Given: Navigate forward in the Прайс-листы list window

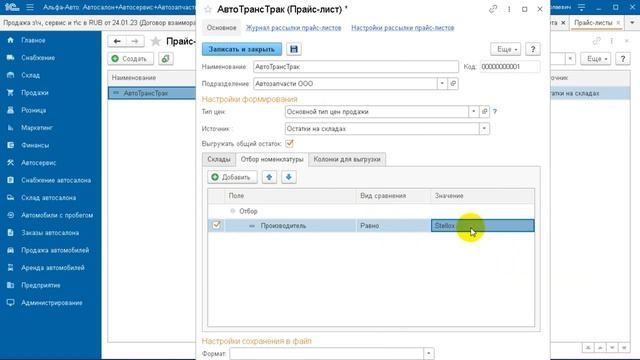Looking at the screenshot, I should pyautogui.click(x=135, y=41).
